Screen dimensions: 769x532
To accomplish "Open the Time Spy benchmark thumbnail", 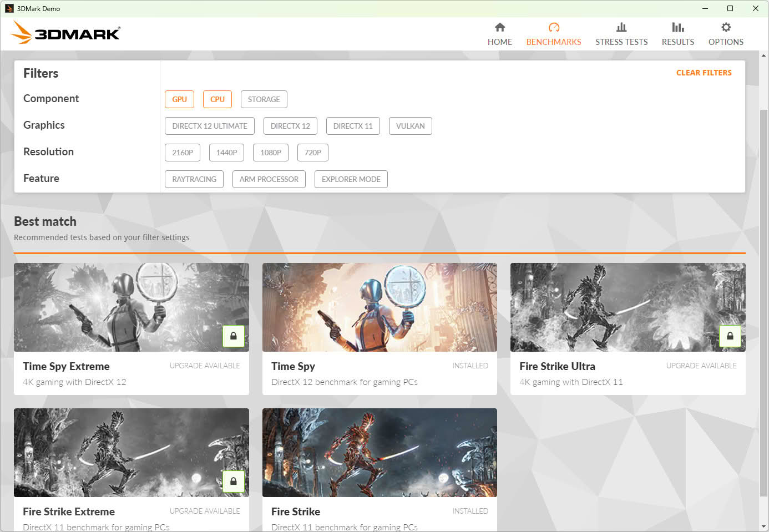I will tap(380, 307).
